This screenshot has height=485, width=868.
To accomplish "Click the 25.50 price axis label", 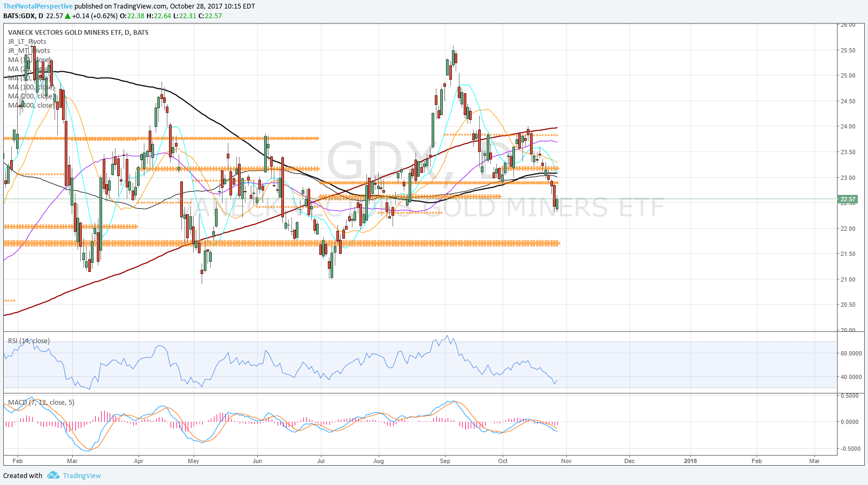I will coord(848,50).
